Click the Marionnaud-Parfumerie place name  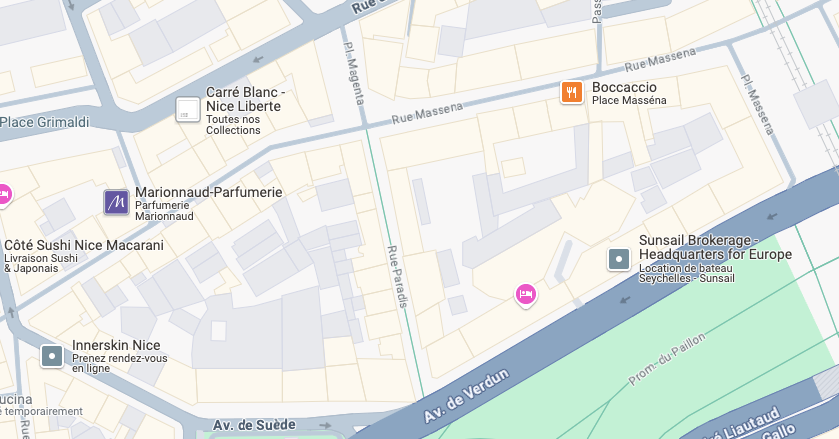pos(209,192)
